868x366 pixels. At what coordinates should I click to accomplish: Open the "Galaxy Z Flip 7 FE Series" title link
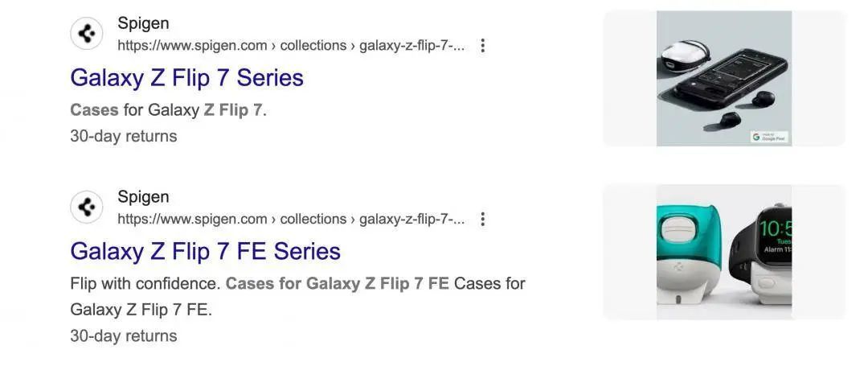pyautogui.click(x=205, y=252)
